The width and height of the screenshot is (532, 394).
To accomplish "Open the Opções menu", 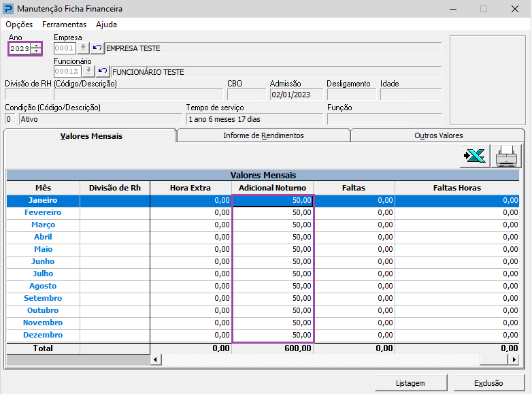I will click(x=19, y=24).
